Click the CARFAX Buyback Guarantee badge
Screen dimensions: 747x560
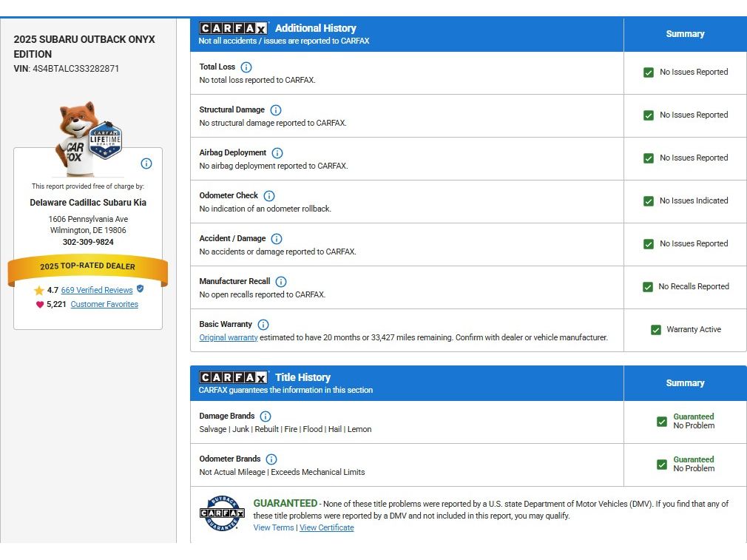coord(222,513)
